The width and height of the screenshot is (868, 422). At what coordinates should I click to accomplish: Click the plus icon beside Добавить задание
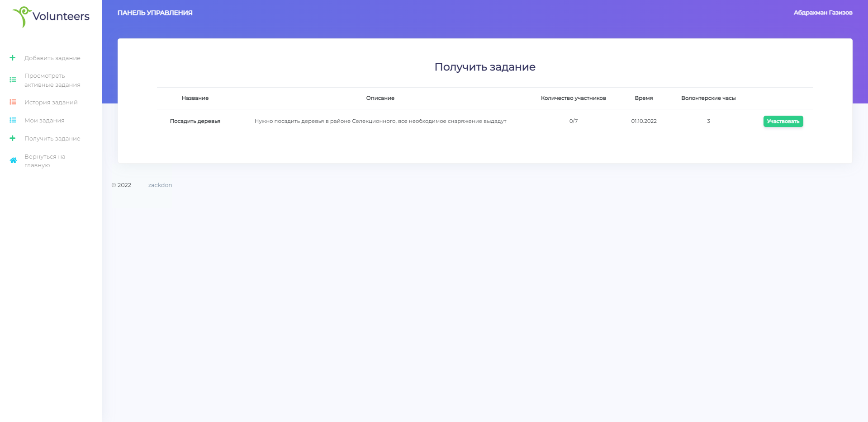pos(13,58)
